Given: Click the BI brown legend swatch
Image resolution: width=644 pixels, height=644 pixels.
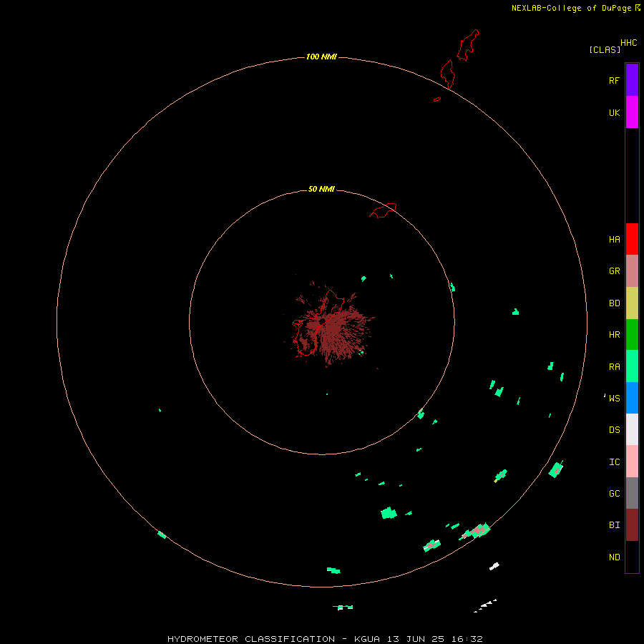Looking at the screenshot, I should (x=632, y=525).
